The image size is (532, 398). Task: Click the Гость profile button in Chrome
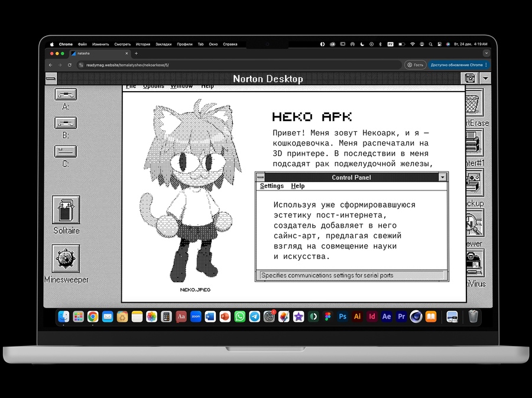coord(415,65)
